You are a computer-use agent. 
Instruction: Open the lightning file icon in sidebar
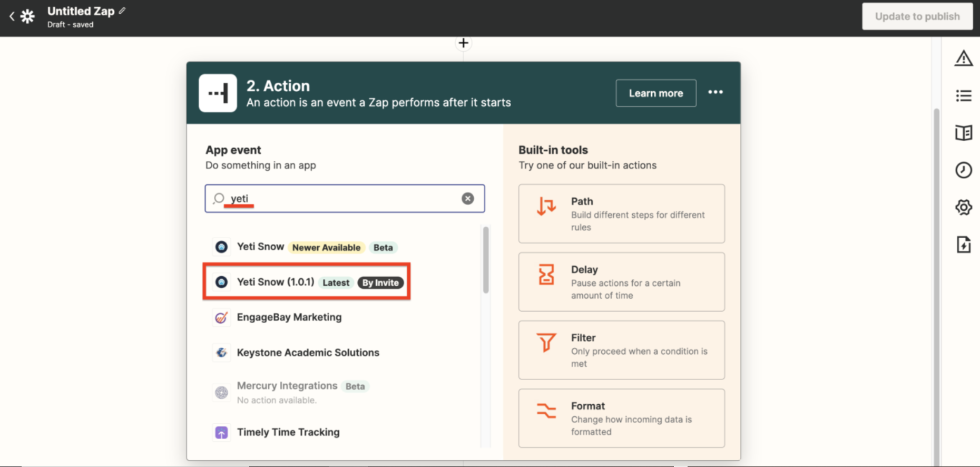point(964,245)
